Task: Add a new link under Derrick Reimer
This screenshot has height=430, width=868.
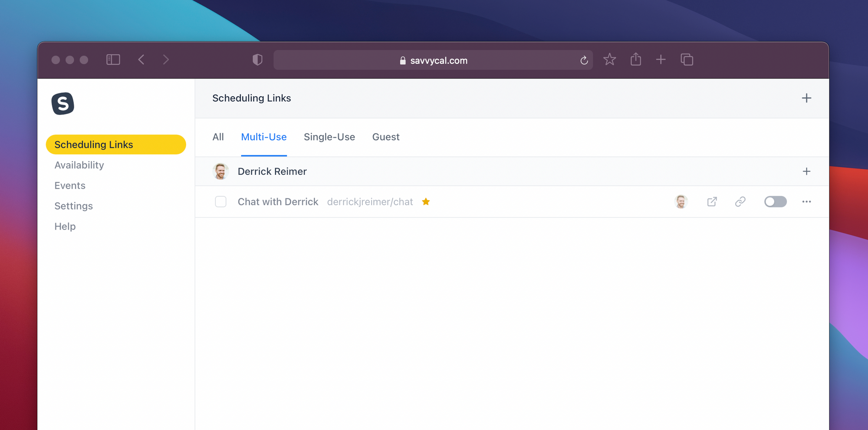Action: click(806, 171)
